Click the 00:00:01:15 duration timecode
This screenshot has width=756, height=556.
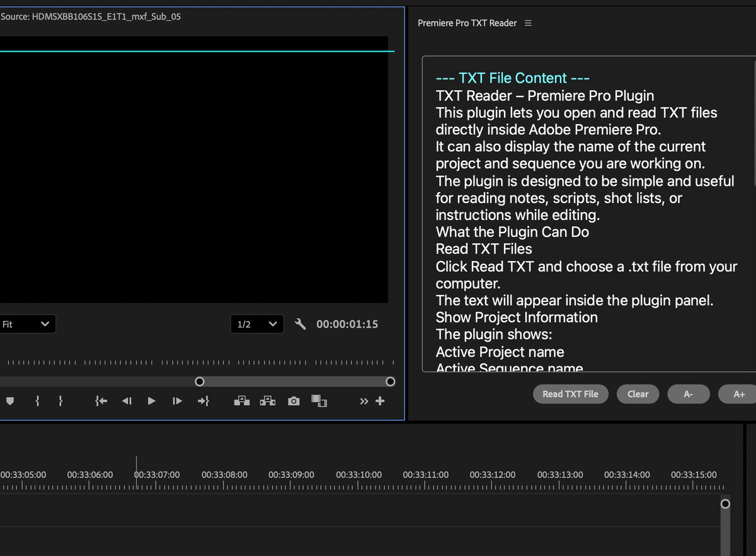pyautogui.click(x=347, y=324)
